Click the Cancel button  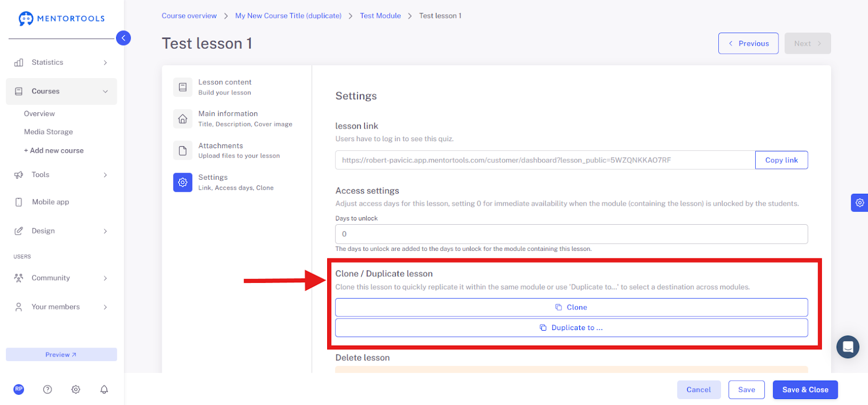(698, 390)
